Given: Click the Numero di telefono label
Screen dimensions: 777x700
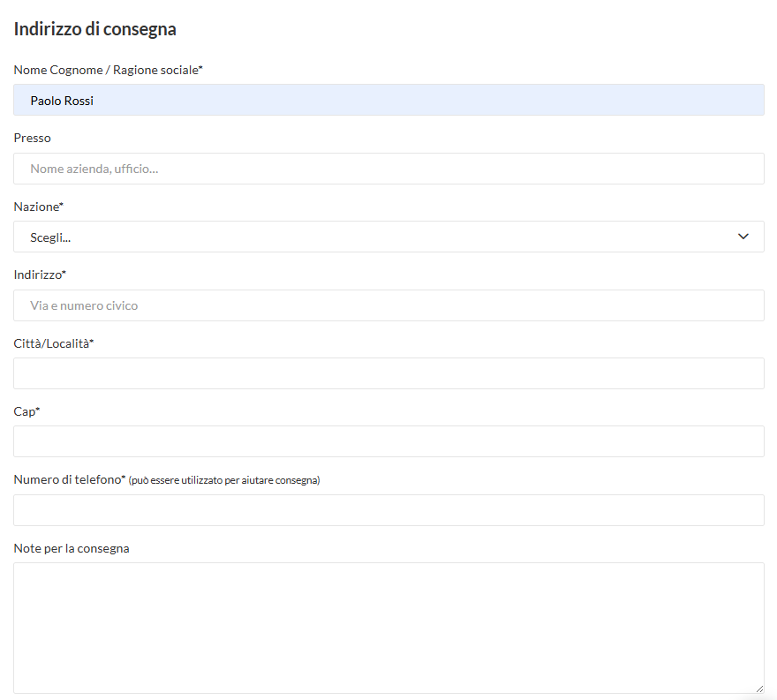Looking at the screenshot, I should [x=70, y=480].
